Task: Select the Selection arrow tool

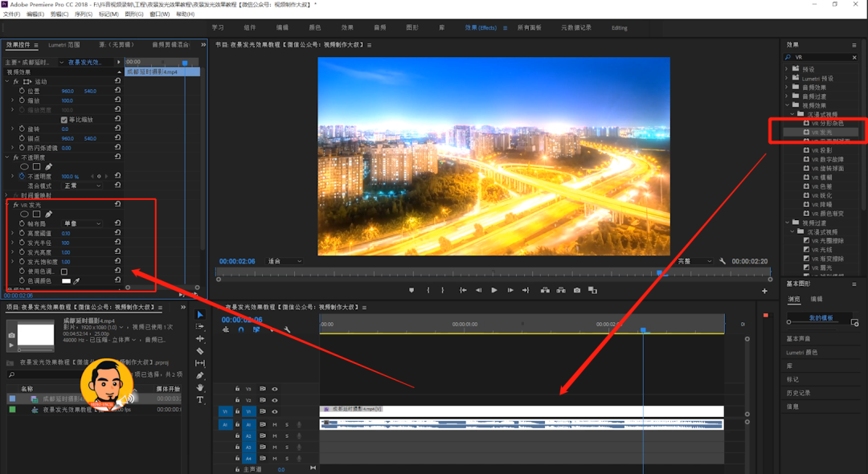Action: pyautogui.click(x=200, y=314)
